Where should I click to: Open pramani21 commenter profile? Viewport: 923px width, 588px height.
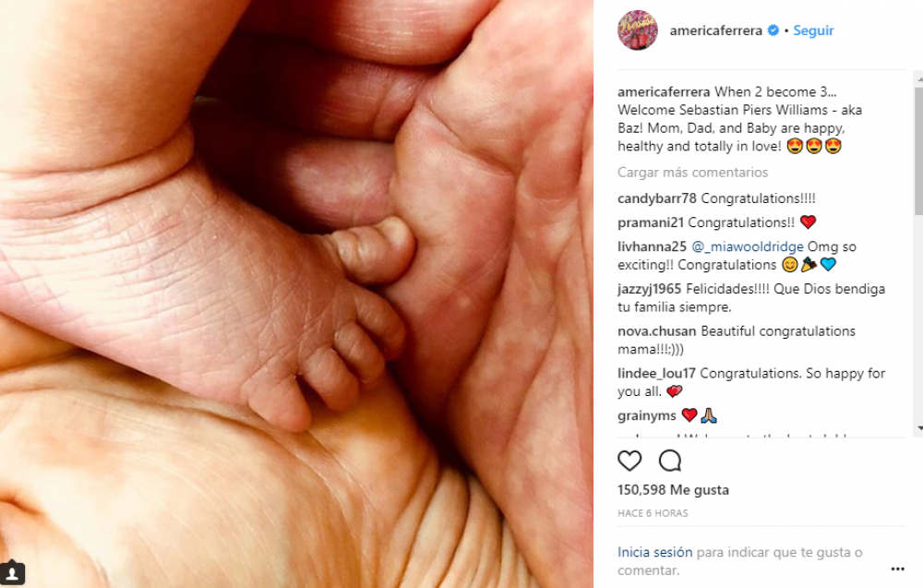click(651, 222)
